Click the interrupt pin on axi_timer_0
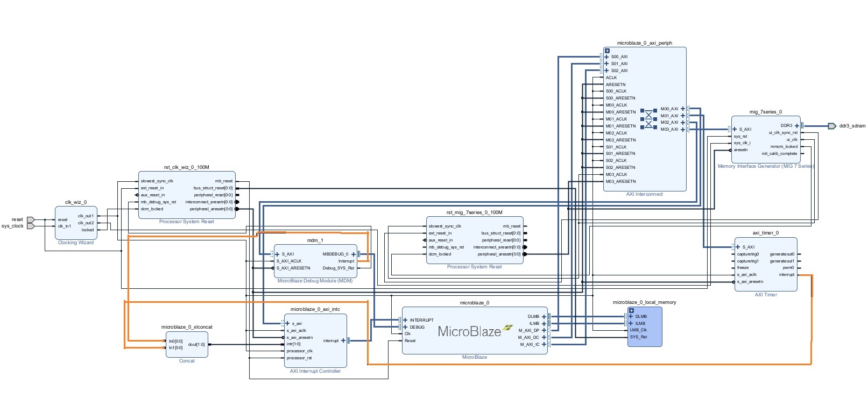Screen dimensions: 868x419 click(x=787, y=275)
